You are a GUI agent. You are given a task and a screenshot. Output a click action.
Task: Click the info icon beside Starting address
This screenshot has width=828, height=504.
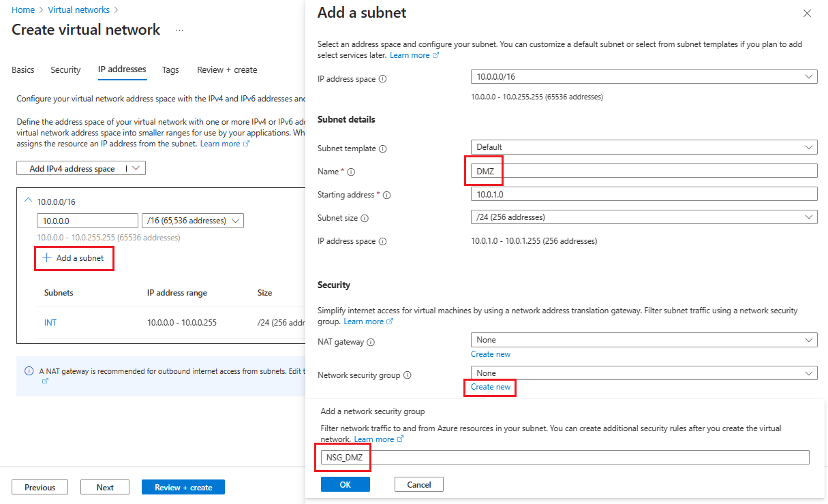coord(386,195)
